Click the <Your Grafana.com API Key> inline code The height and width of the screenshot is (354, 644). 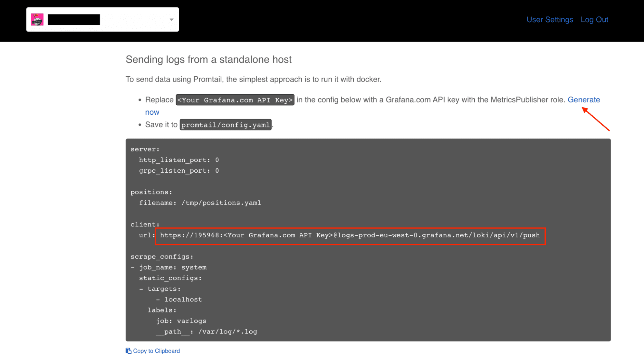point(235,100)
